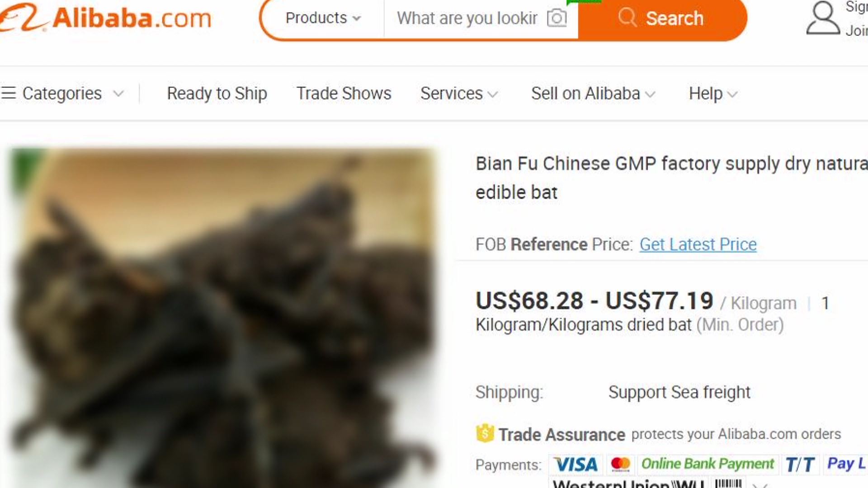Viewport: 868px width, 488px height.
Task: Click the user account profile icon
Action: tap(823, 18)
